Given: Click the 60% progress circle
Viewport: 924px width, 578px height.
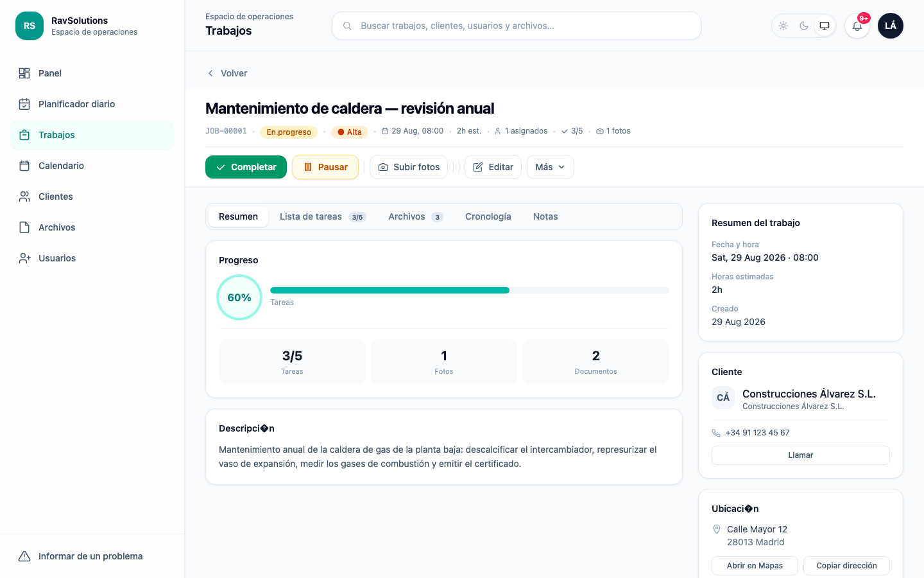Looking at the screenshot, I should [239, 297].
